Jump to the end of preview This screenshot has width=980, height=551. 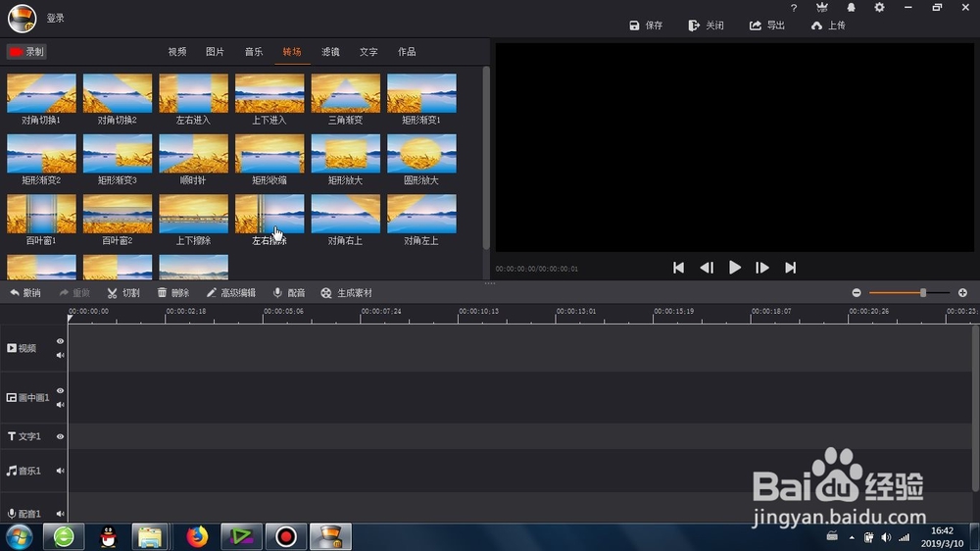[x=791, y=268]
